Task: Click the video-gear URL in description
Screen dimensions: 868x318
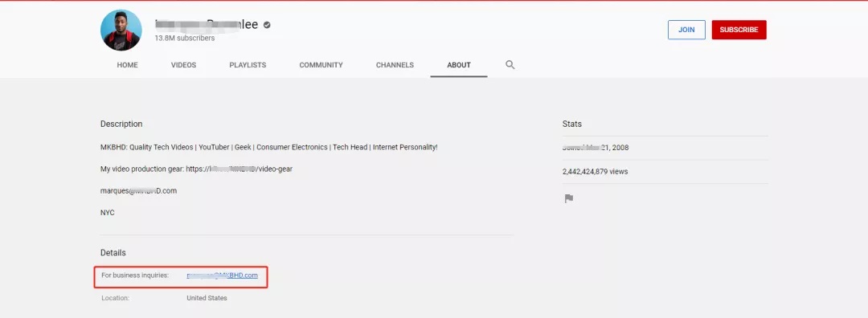Action: 240,169
